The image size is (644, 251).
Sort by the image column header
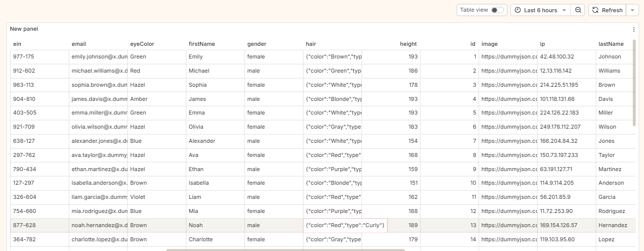tap(489, 44)
